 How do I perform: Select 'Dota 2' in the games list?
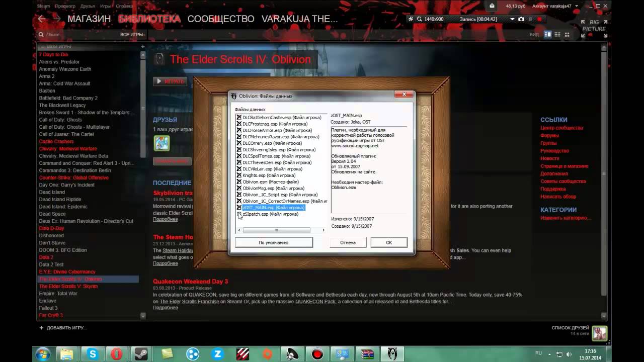(46, 257)
